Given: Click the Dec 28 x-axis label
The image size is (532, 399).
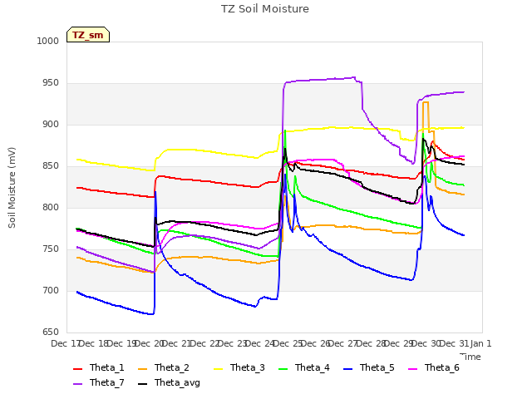Looking at the screenshot, I should click(372, 343).
